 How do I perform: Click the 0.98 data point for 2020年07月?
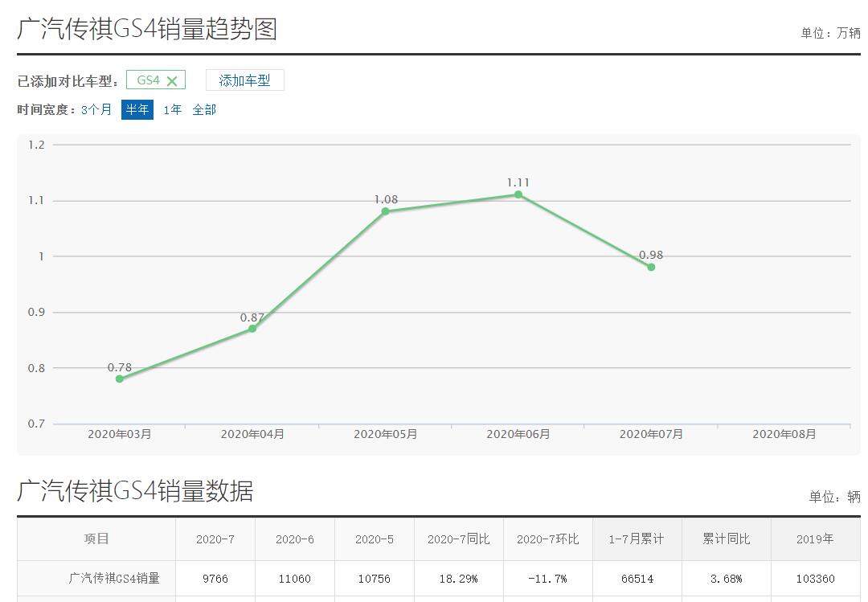click(651, 267)
